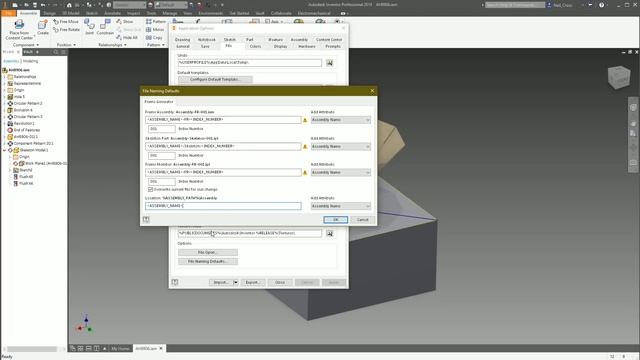The width and height of the screenshot is (640, 360).
Task: Click warning icon beside Frame Assembly field
Action: click(x=305, y=120)
